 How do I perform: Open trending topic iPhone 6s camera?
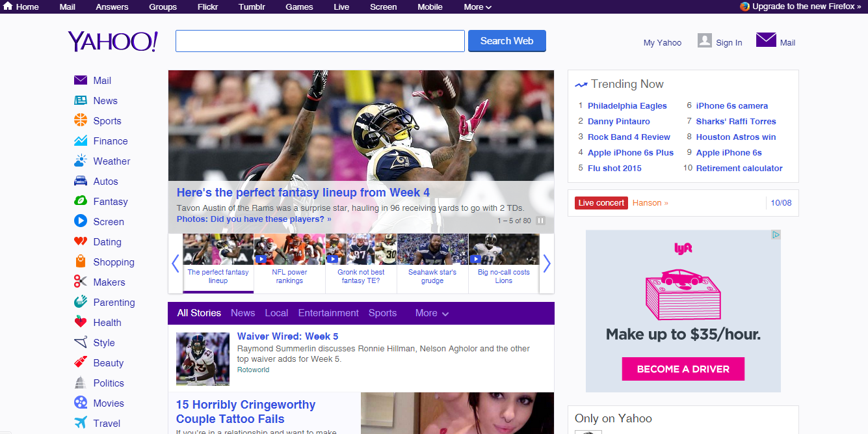(732, 106)
